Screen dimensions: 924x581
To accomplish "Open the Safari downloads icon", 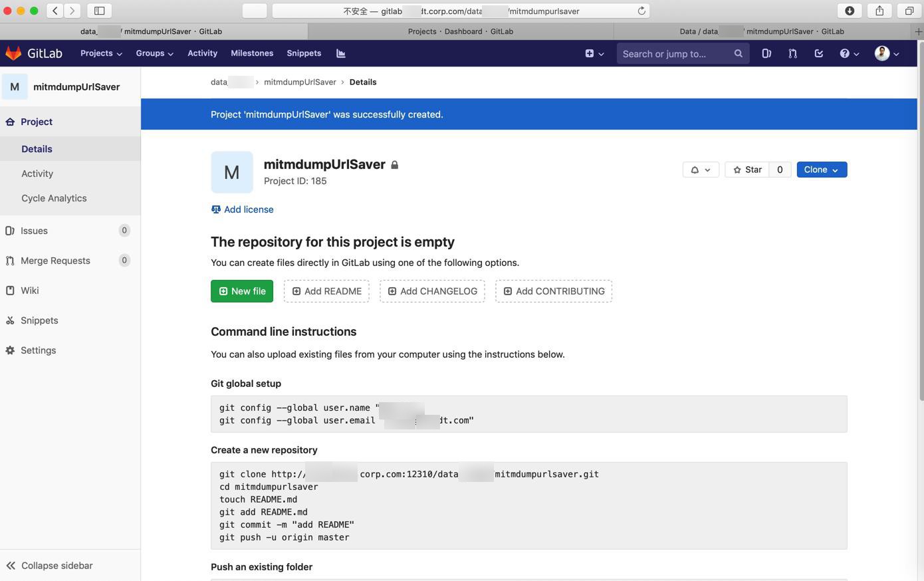I will coord(850,11).
